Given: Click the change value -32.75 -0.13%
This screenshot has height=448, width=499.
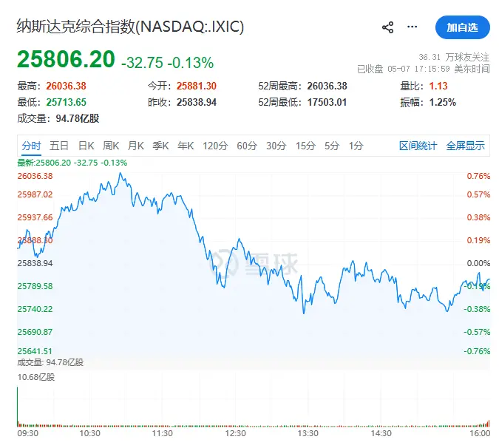Looking at the screenshot, I should pos(167,62).
